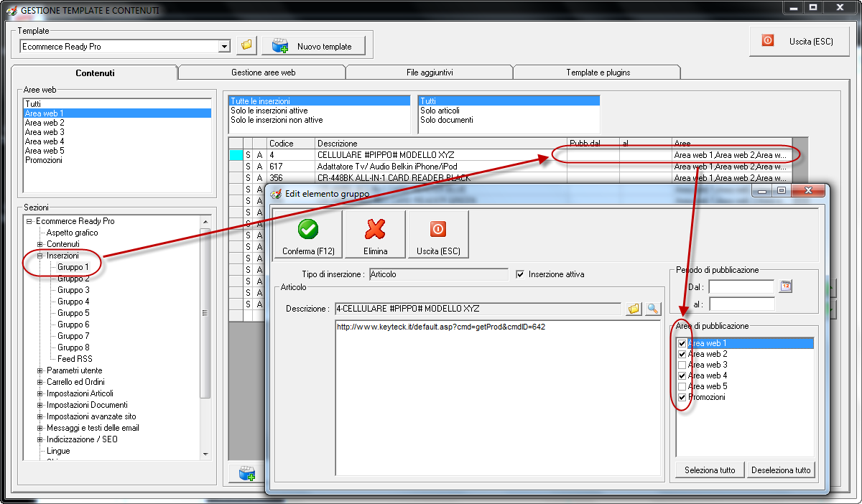Select Lingue in the Sezioni tree
Screen dimensions: 862x504
(x=58, y=451)
